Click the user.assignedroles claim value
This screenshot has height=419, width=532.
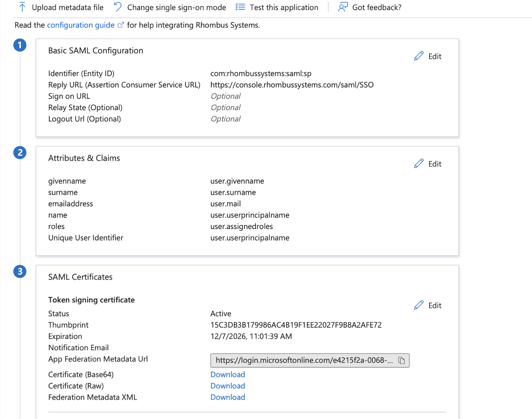[241, 226]
